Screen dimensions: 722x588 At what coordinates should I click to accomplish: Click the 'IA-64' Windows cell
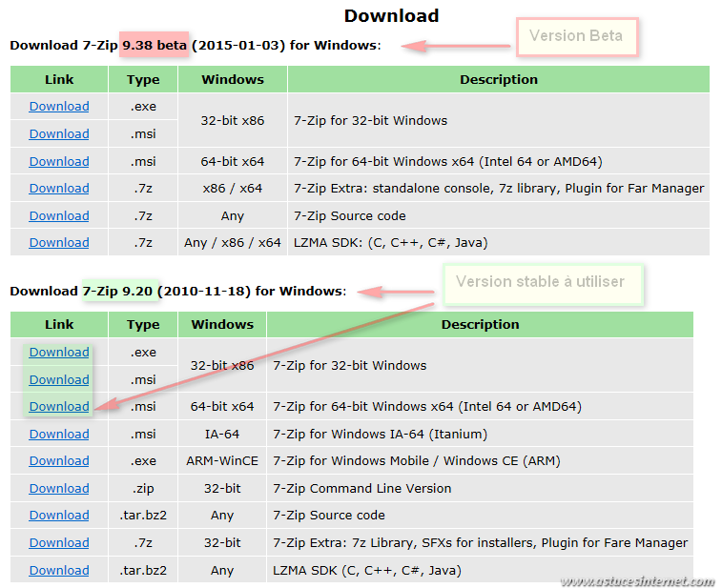tap(222, 434)
